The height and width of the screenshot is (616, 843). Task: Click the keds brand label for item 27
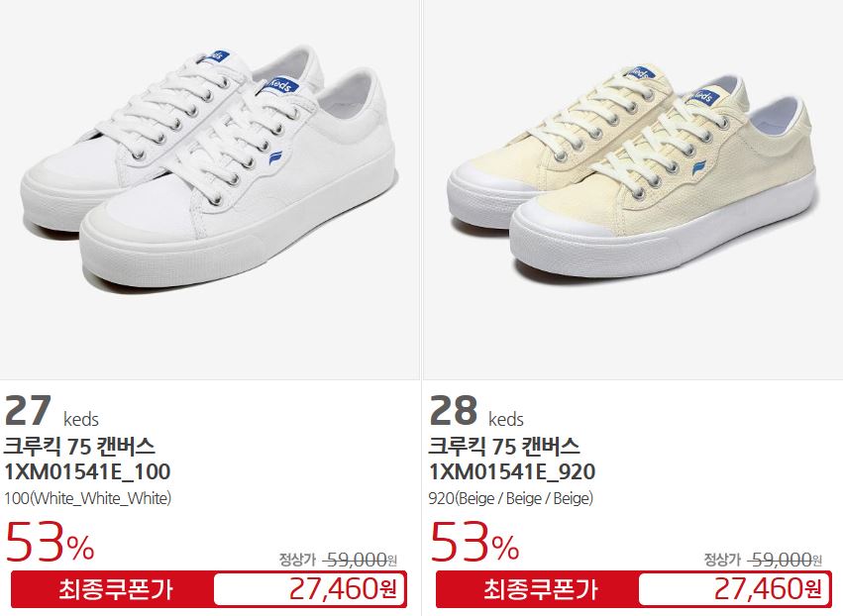point(80,419)
